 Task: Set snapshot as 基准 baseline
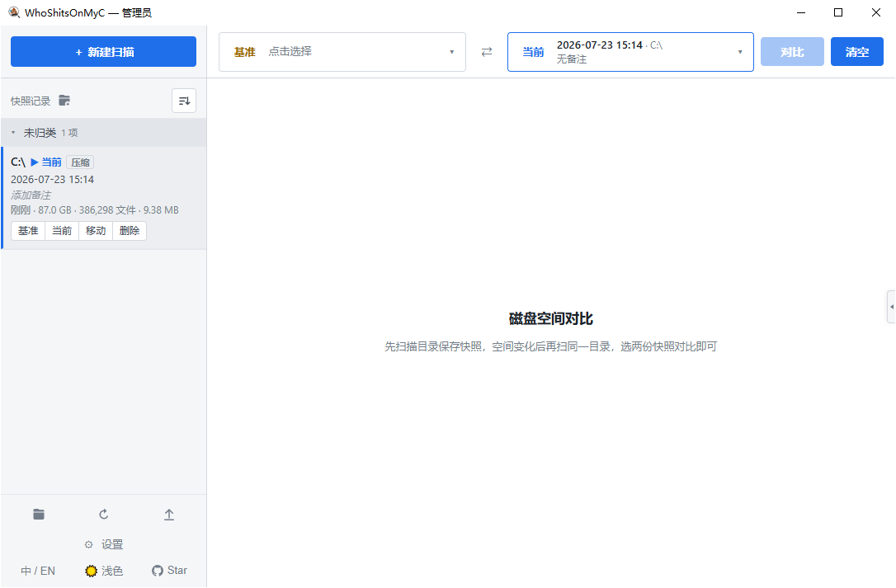(28, 231)
